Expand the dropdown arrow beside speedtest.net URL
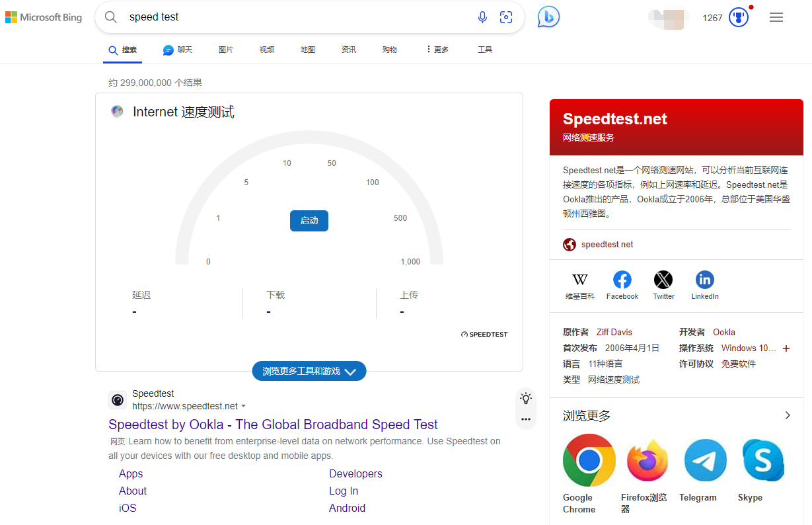 point(244,406)
